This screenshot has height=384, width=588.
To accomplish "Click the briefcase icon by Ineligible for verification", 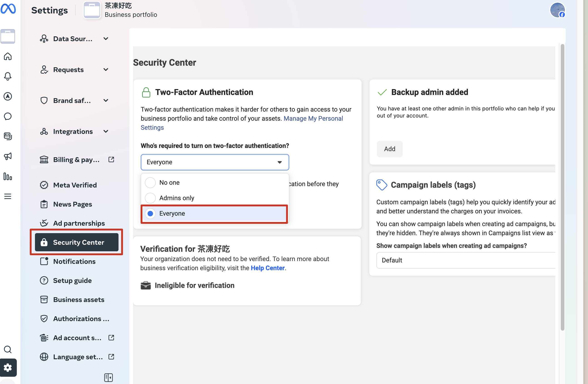I will coord(146,285).
